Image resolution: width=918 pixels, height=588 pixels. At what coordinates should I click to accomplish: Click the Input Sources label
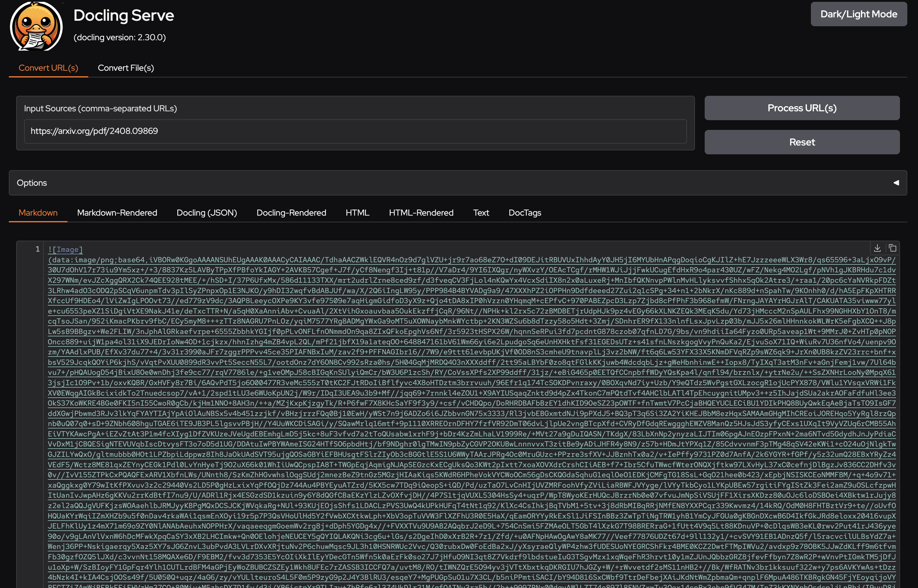pos(100,109)
